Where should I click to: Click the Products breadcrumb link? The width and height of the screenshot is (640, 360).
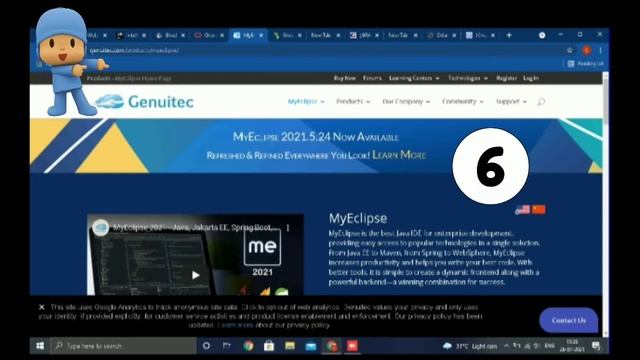pyautogui.click(x=99, y=78)
